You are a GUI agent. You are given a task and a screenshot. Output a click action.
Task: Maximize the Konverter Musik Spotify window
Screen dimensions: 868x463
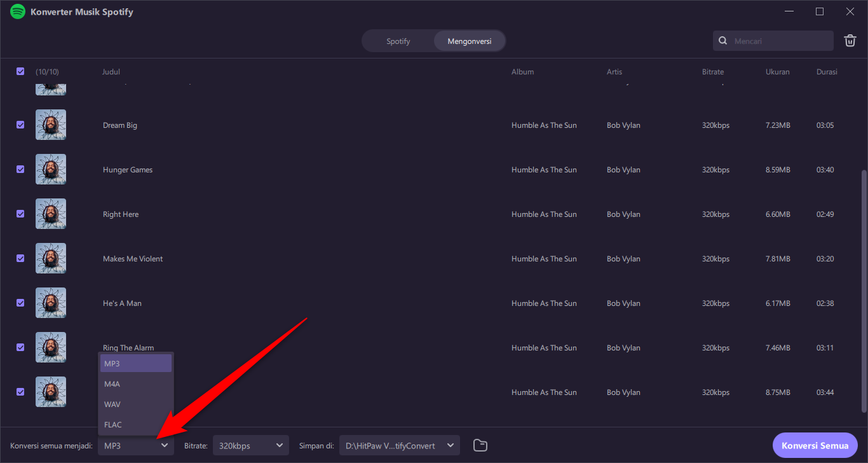(x=820, y=11)
